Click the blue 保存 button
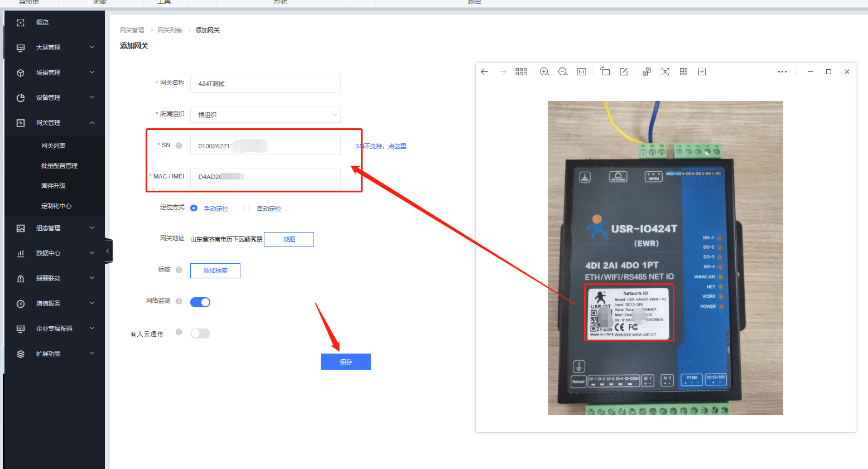 tap(346, 362)
